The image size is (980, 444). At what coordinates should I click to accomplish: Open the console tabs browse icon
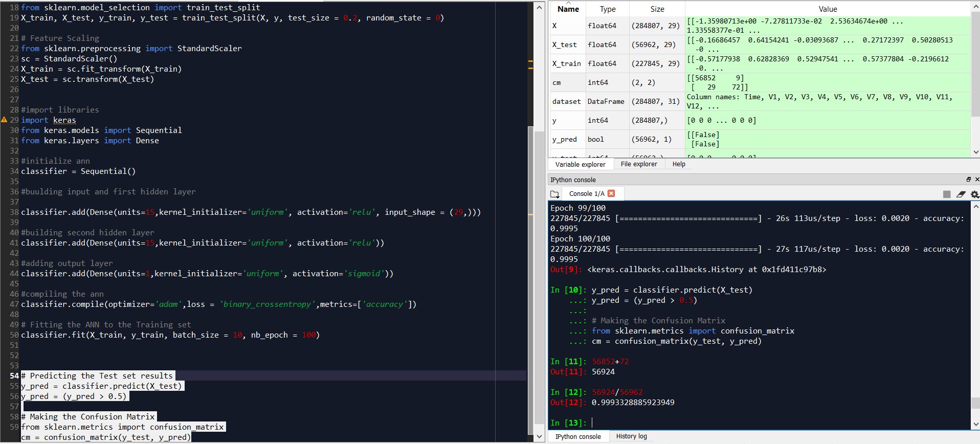click(x=554, y=194)
